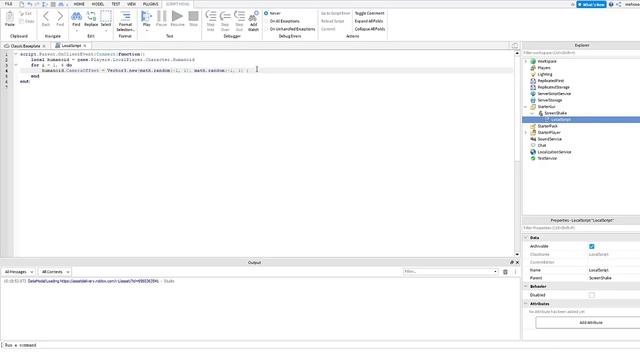The height and width of the screenshot is (360, 640).
Task: Open the All Contexts dropdown
Action: (55, 272)
